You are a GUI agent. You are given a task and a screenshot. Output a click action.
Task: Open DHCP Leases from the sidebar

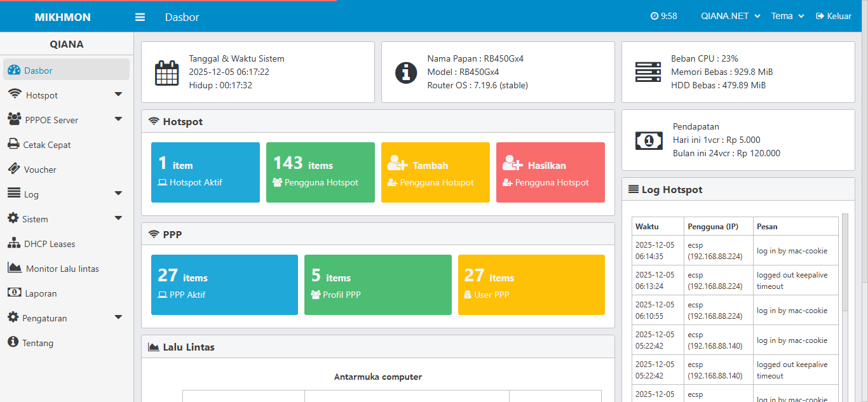point(13,243)
